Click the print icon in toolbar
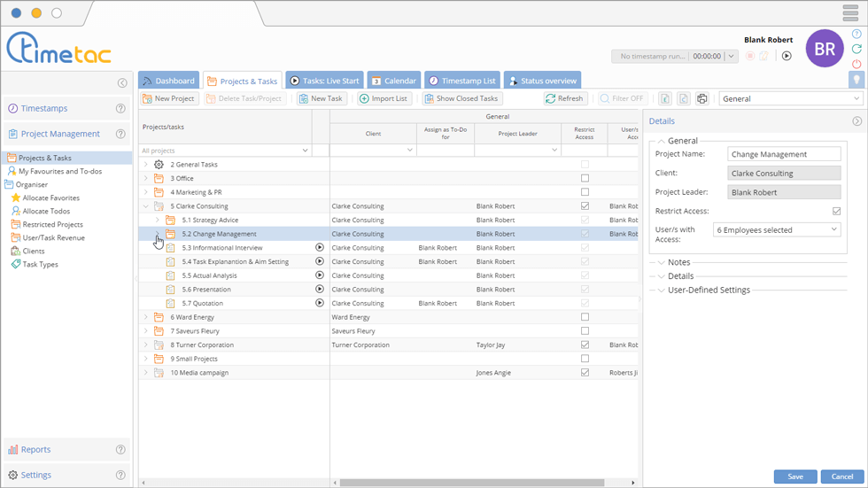Image resolution: width=868 pixels, height=488 pixels. [701, 98]
